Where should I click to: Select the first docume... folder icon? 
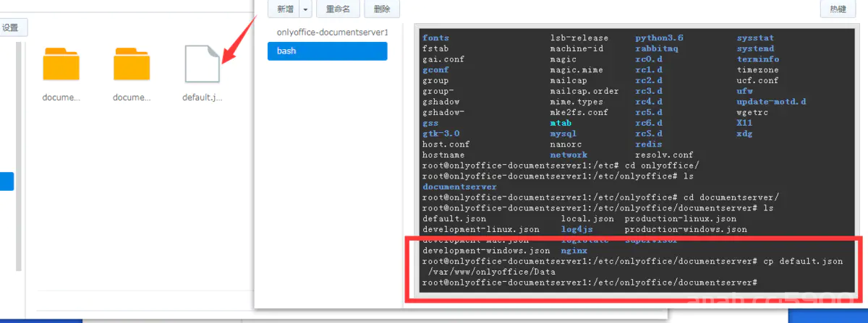click(61, 64)
